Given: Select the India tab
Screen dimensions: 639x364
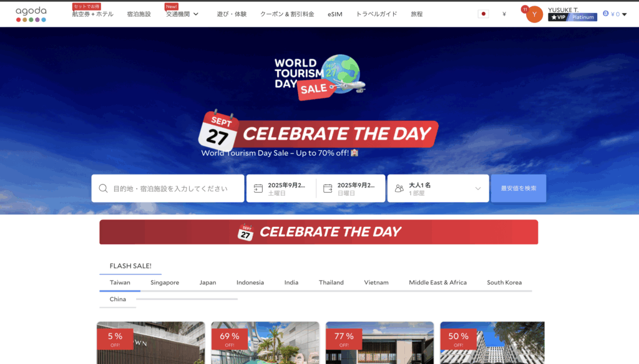Looking at the screenshot, I should [x=291, y=282].
